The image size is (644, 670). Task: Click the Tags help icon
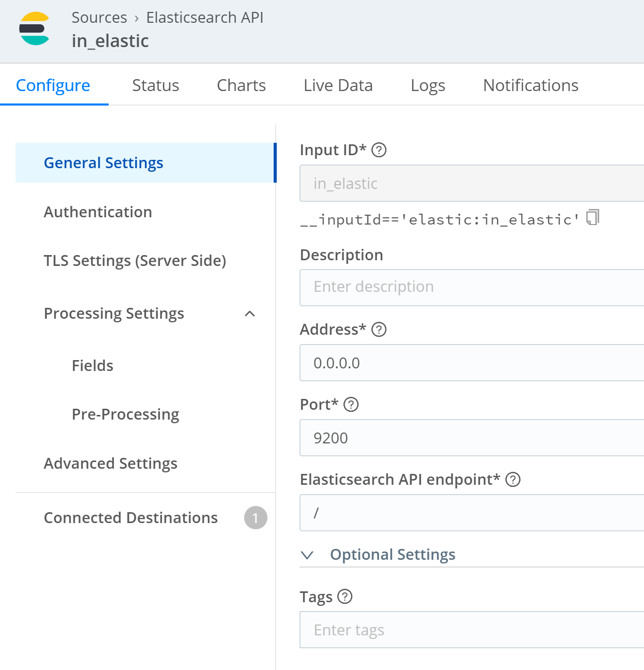point(345,597)
